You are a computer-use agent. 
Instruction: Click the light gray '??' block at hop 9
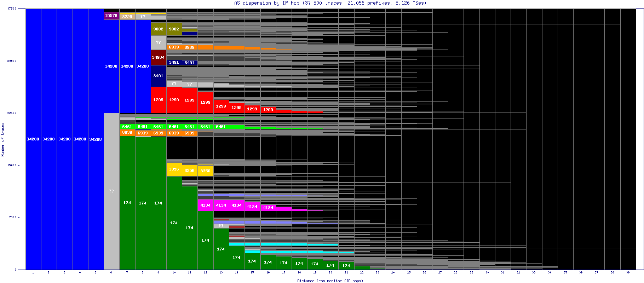(159, 42)
